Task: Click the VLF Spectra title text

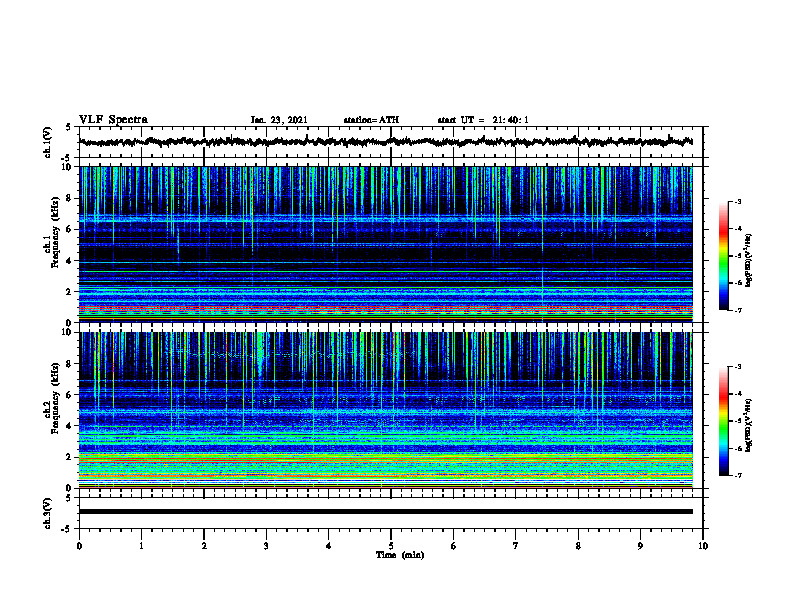Action: click(x=113, y=120)
